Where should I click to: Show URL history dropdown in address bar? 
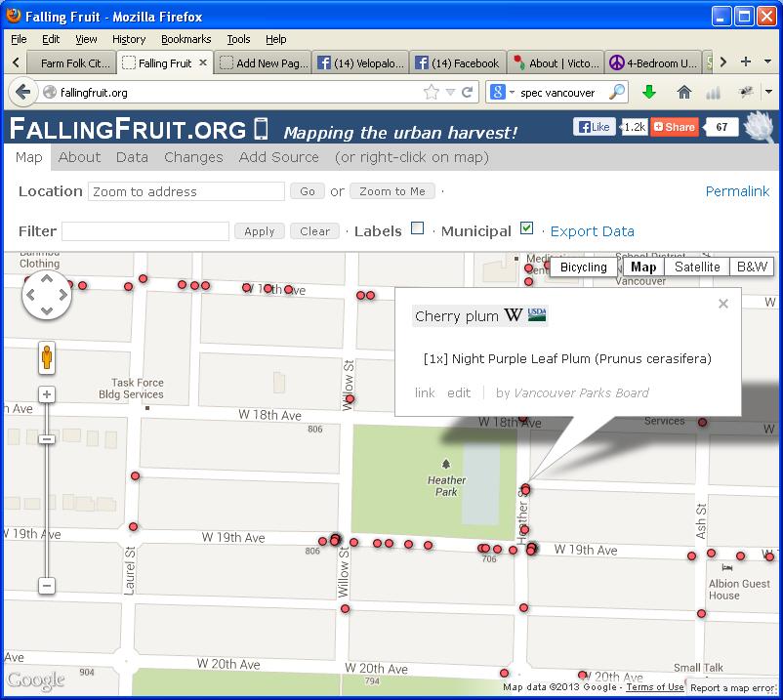[450, 93]
